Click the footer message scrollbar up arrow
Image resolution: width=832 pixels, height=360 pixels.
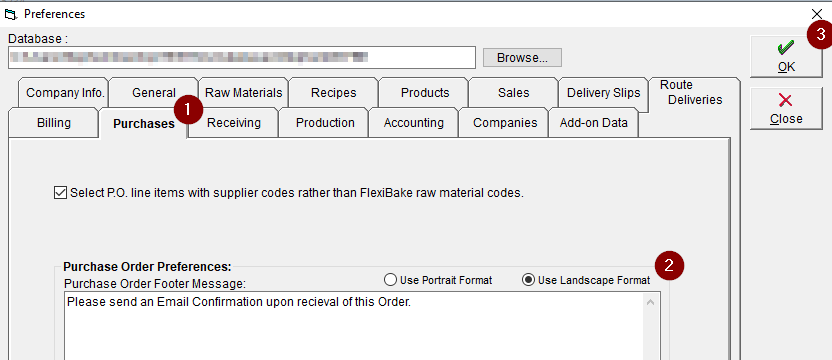[651, 303]
